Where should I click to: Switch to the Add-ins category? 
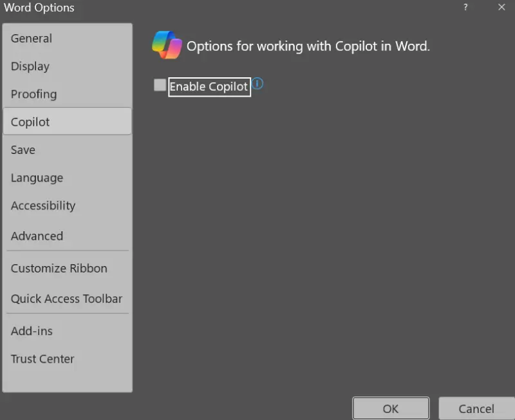pyautogui.click(x=32, y=331)
